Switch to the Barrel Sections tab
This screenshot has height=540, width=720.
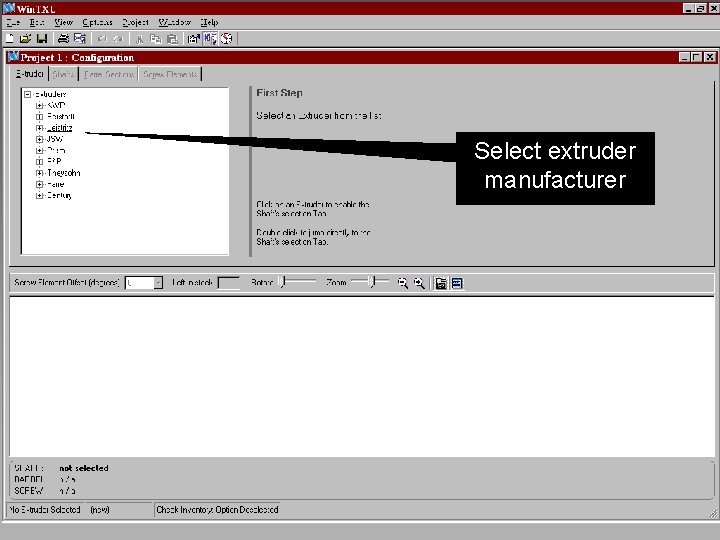[x=109, y=74]
